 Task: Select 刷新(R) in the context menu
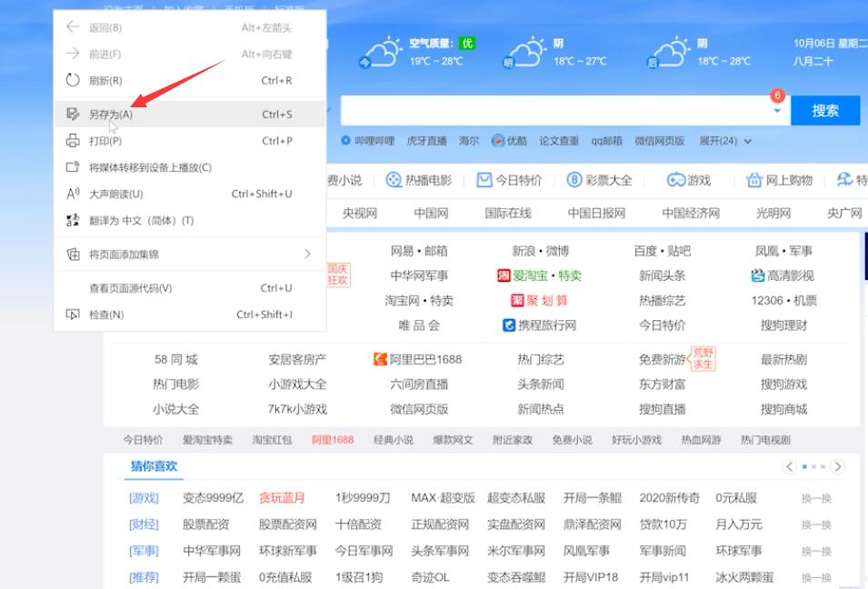[x=190, y=80]
